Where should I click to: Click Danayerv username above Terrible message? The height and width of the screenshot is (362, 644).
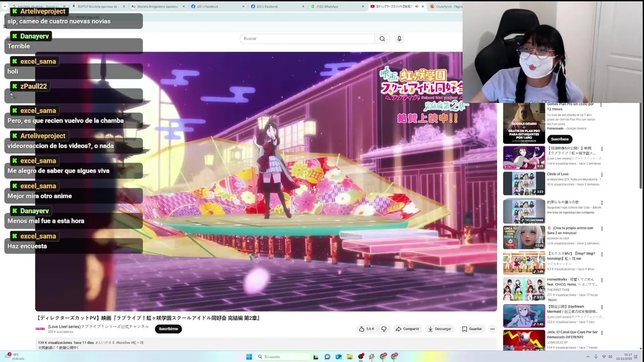tap(35, 36)
